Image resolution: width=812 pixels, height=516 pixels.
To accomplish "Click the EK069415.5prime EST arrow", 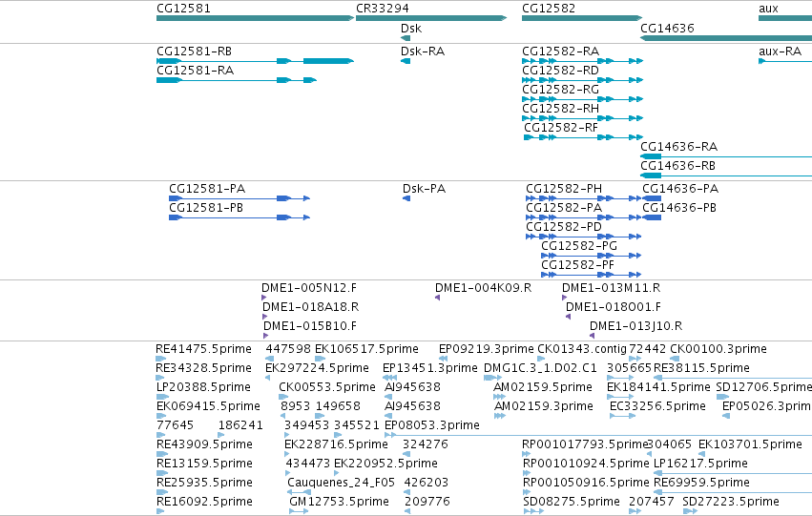I will tap(161, 416).
